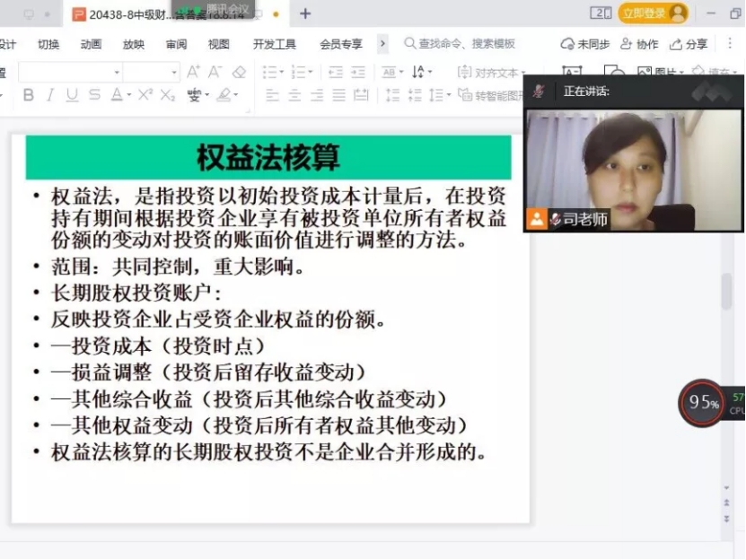The width and height of the screenshot is (746, 560).
Task: Click the new tab plus icon
Action: point(305,13)
